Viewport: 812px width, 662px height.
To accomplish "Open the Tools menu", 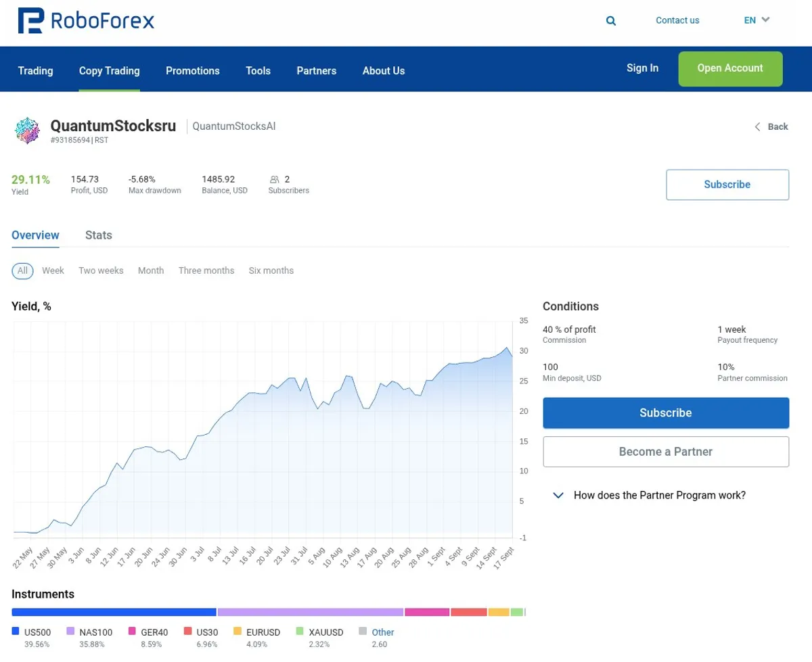I will pyautogui.click(x=258, y=70).
